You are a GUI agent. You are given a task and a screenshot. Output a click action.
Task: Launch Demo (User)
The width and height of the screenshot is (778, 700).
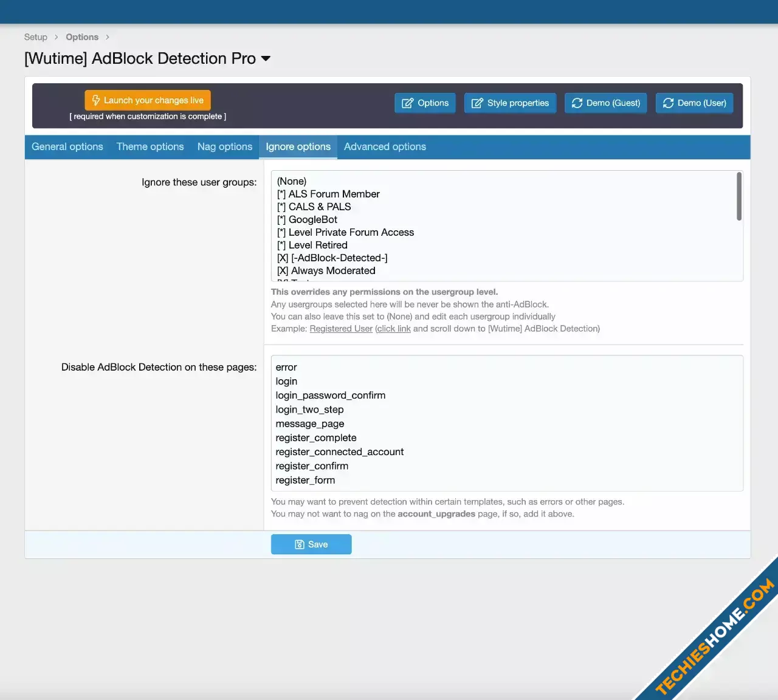(x=695, y=103)
